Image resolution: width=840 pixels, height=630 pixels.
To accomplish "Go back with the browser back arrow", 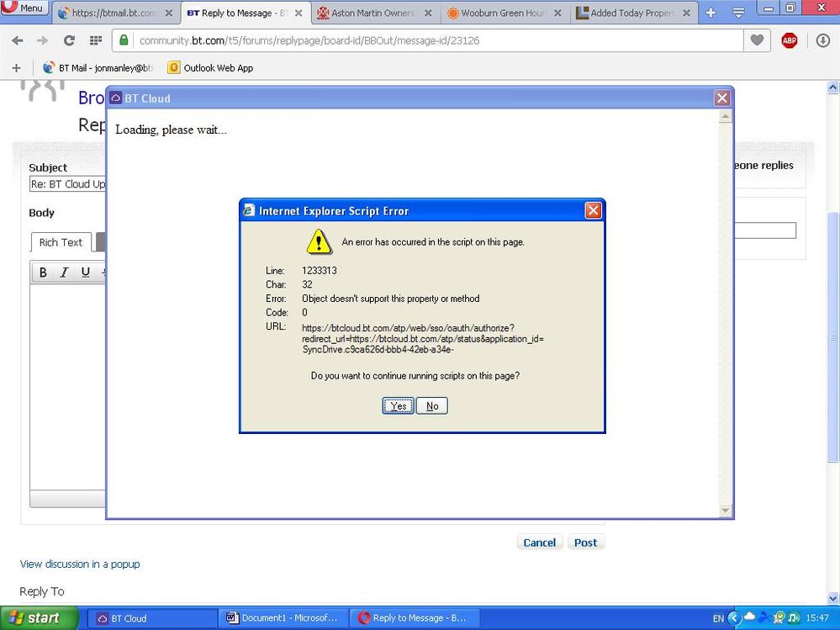I will 17,40.
